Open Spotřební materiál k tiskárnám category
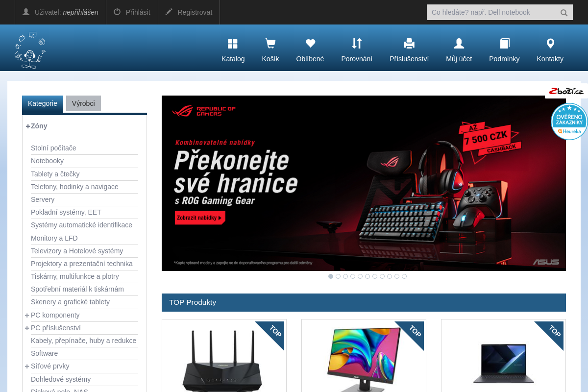The height and width of the screenshot is (392, 588). click(77, 289)
